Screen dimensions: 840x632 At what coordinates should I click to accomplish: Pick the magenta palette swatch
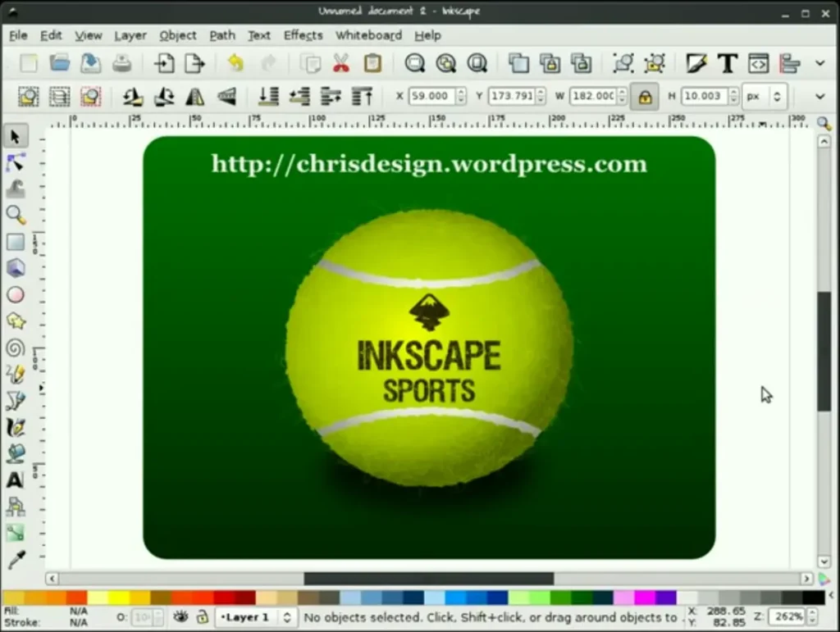pos(645,597)
